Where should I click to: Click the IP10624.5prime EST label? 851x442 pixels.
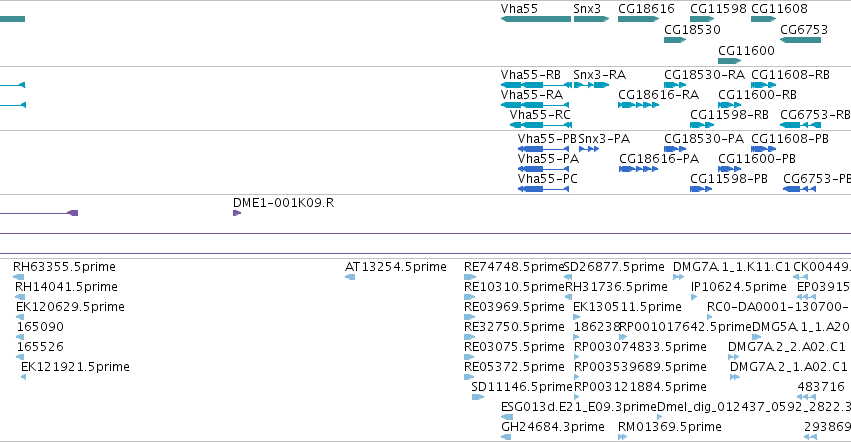click(x=739, y=287)
